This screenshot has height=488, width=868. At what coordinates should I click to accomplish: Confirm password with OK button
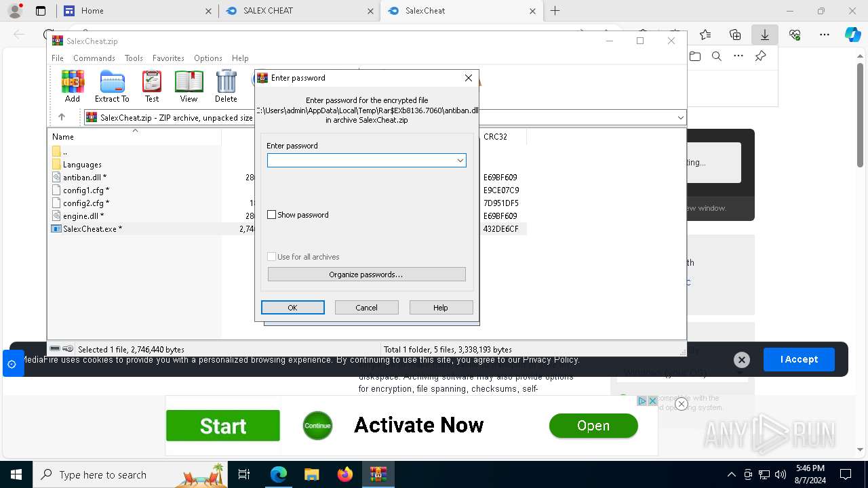[x=292, y=307]
